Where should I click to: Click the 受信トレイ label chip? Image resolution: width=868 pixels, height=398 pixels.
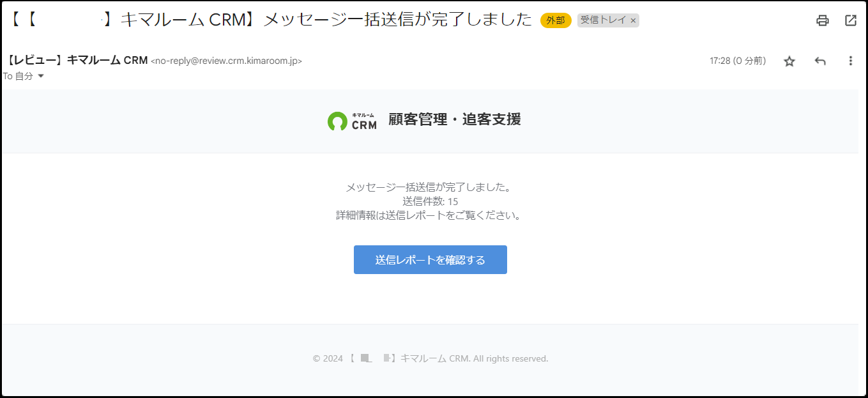(x=604, y=20)
